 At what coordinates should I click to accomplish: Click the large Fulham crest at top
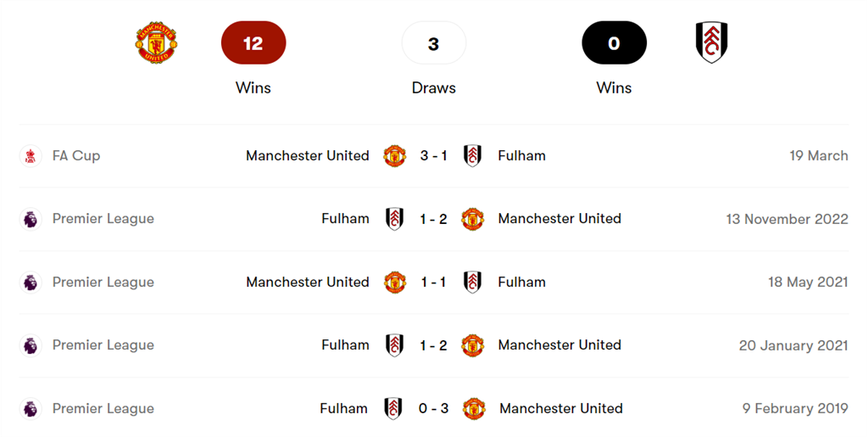click(x=711, y=42)
